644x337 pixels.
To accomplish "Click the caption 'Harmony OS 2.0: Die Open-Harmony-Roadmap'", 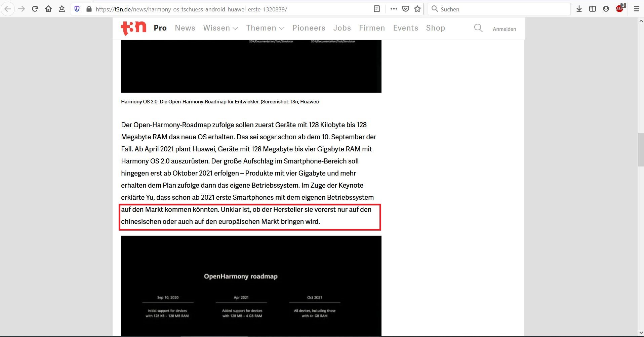I will tap(220, 102).
